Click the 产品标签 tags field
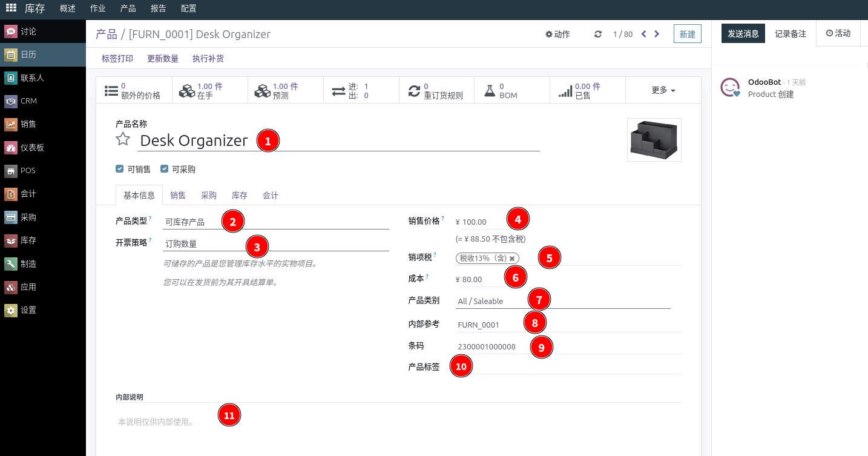The image size is (868, 456). 569,366
